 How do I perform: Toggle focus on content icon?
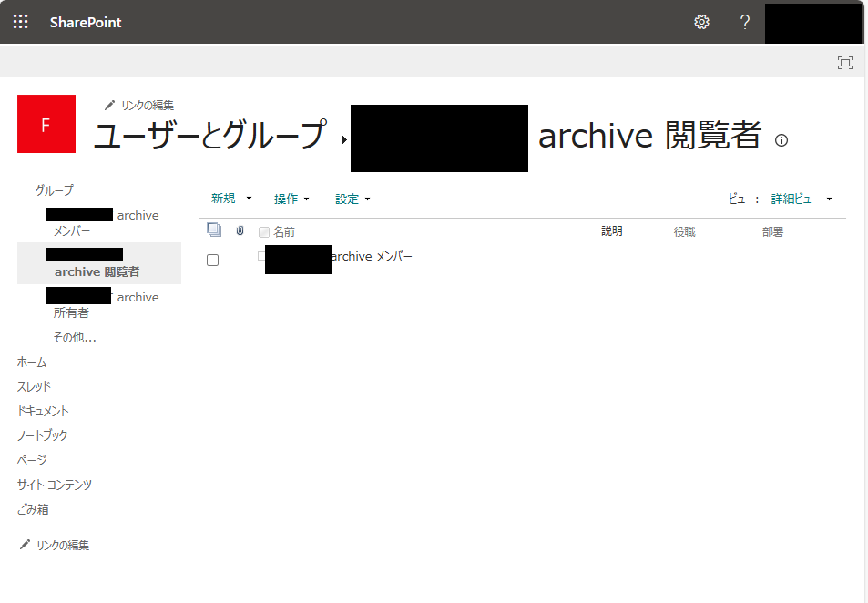tap(844, 63)
